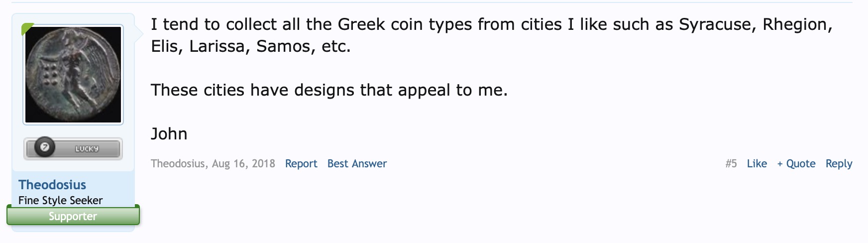Open the #5 post number permalink

pyautogui.click(x=731, y=163)
